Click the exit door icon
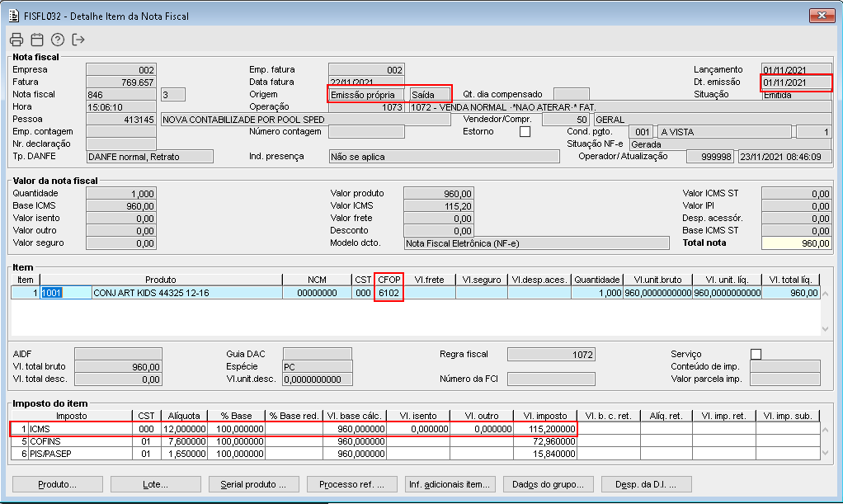The image size is (843, 504). (x=78, y=40)
